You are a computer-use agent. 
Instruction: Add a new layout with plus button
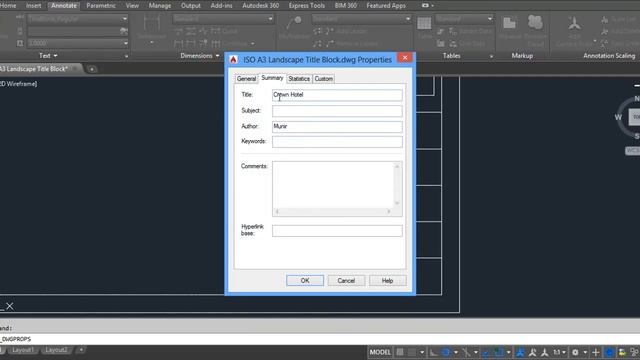pos(81,350)
